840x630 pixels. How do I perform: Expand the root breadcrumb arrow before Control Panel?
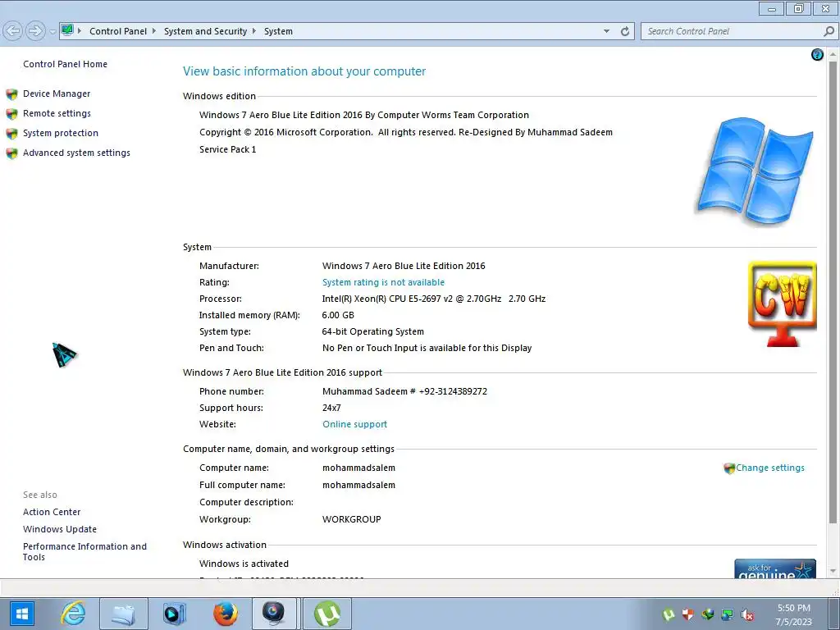tap(80, 31)
